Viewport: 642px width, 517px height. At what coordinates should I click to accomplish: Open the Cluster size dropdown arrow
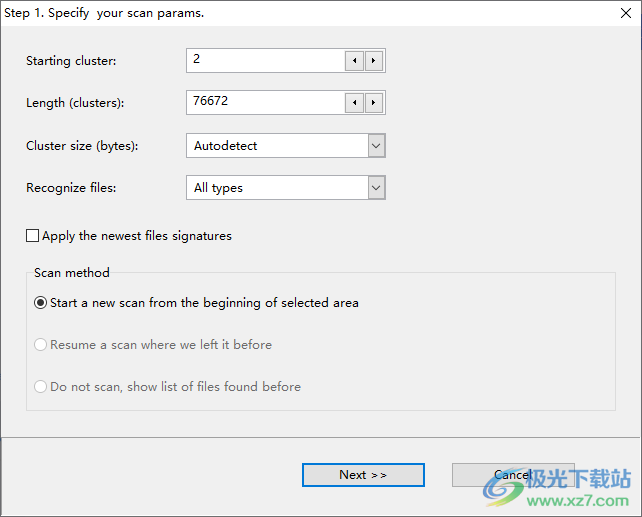376,146
